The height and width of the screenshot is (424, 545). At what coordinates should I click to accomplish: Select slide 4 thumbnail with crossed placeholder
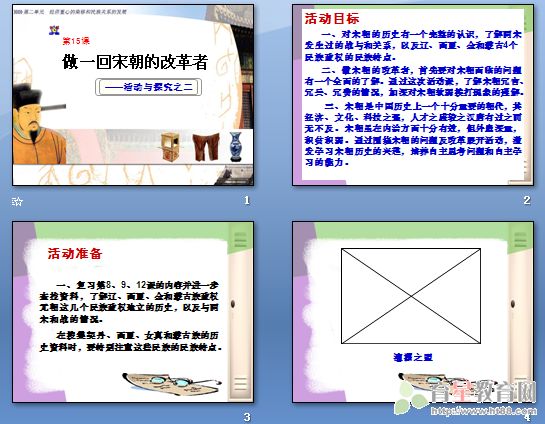coord(413,312)
